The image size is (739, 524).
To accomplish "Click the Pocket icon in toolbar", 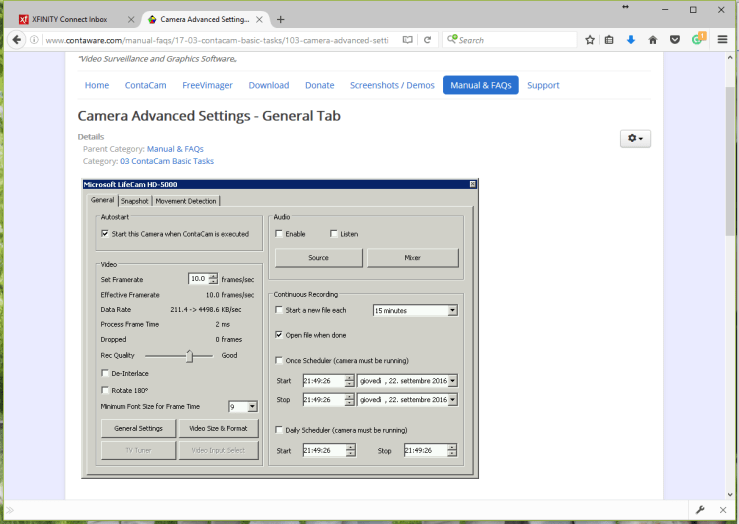I will (x=675, y=40).
